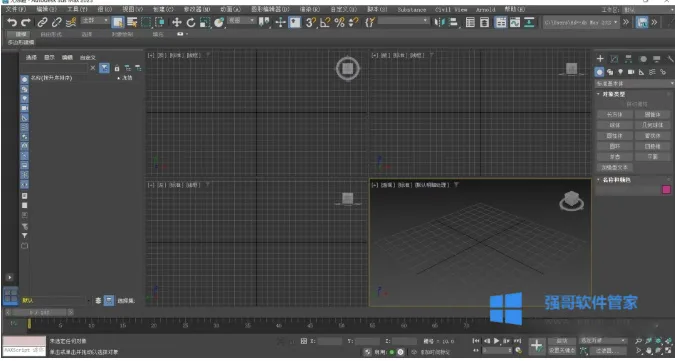The width and height of the screenshot is (675, 361).
Task: Click the Set Key (设置关键点) button
Action: pos(562,351)
